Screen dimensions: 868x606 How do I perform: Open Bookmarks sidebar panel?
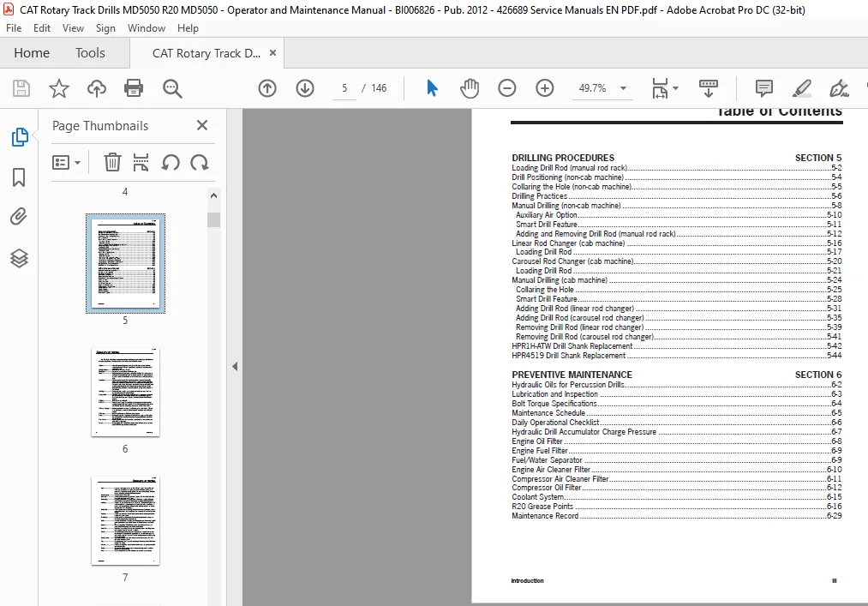(19, 177)
